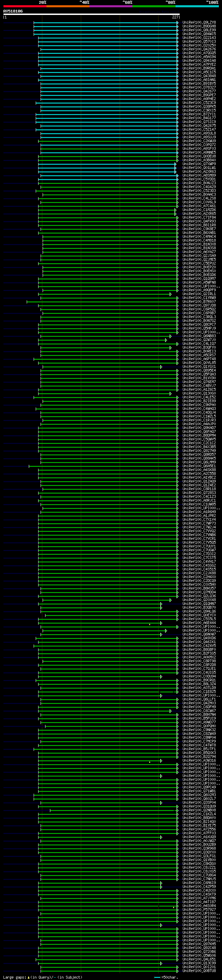Screen dimensions: 222x980
Task: Click hit label UniRef100_Q9LZY8
Action: [199, 23]
